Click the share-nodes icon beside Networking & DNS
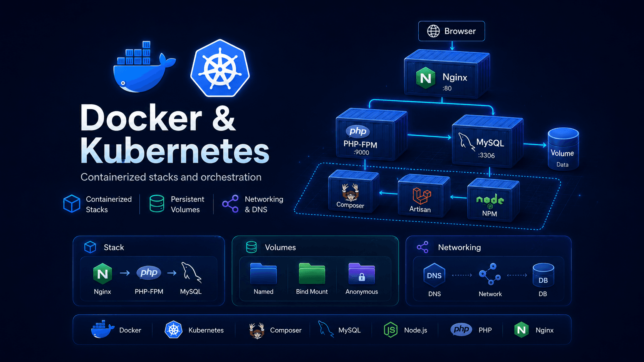Screen dimensions: 644x362 point(230,204)
